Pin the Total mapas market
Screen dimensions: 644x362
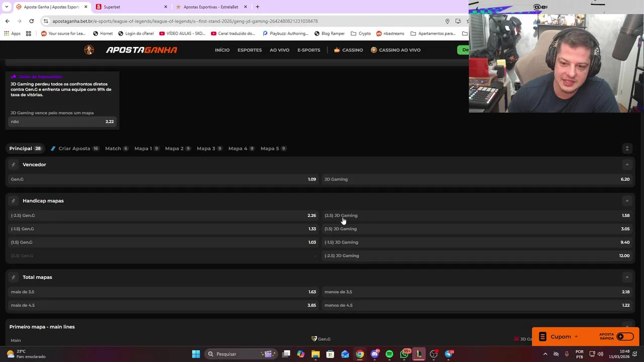[13, 277]
